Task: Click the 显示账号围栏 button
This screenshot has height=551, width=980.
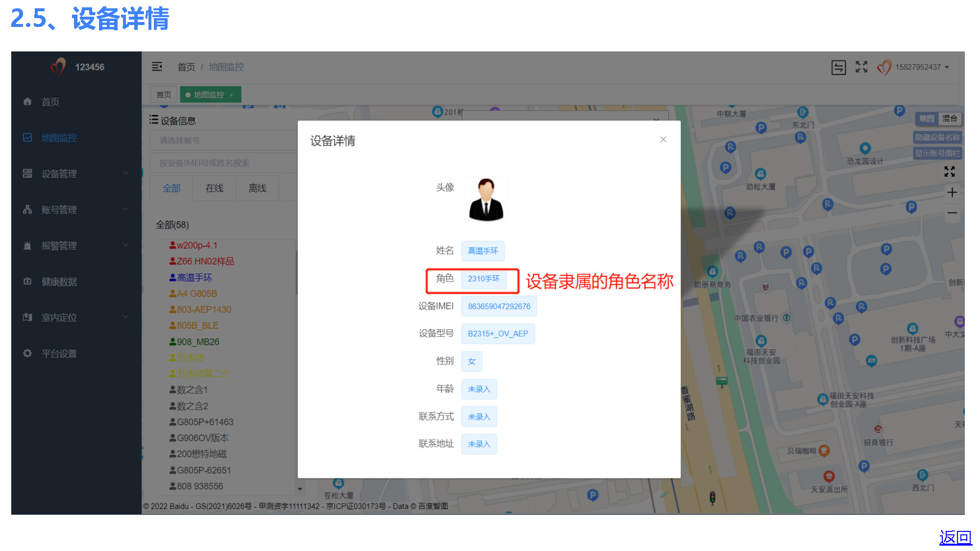Action: point(937,153)
